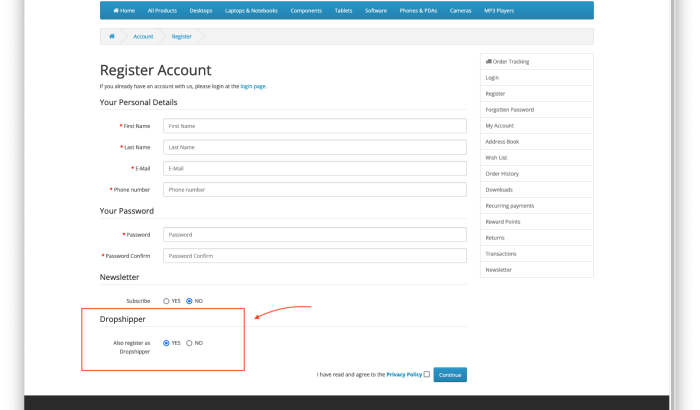Open Forgotten Password in the sidebar
Screen dimensions: 700x410
537,109
